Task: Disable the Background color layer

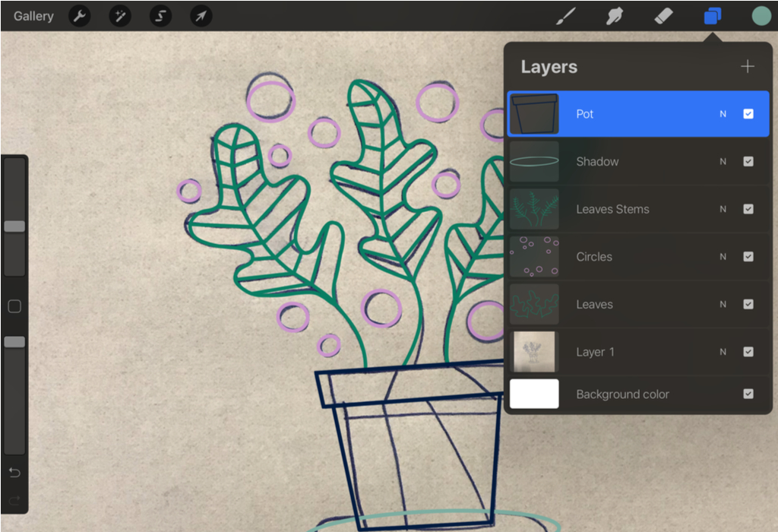Action: [x=749, y=394]
